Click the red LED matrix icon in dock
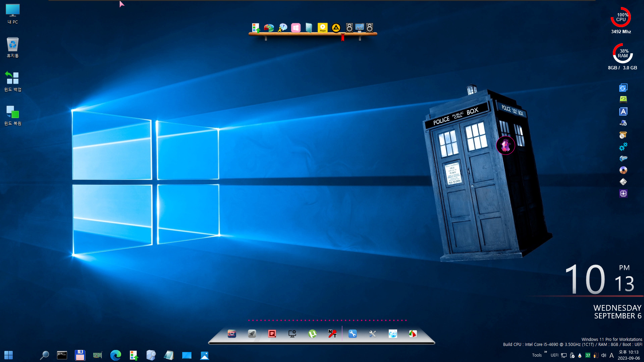The height and width of the screenshot is (362, 644). click(x=272, y=334)
